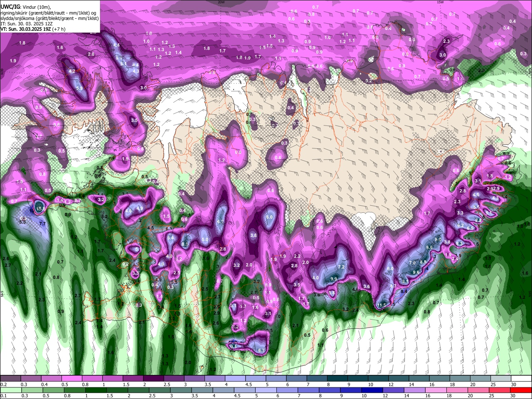Click the 7.7 precipitation value

42,224
